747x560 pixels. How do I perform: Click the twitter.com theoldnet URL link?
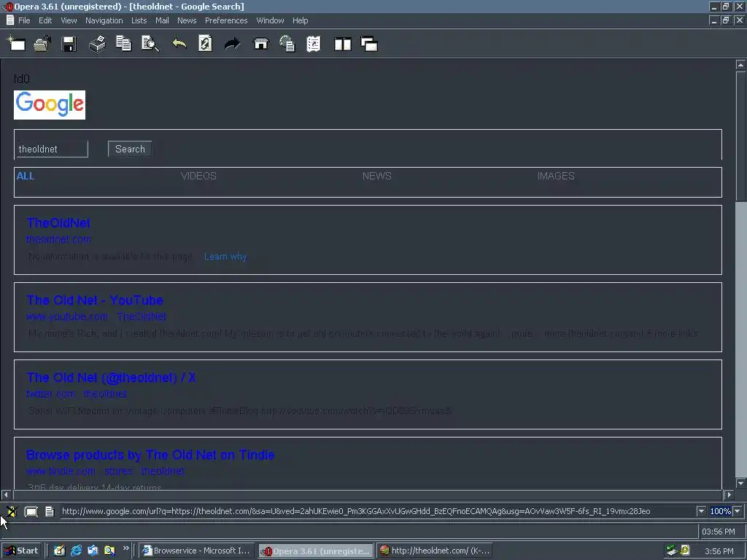pos(76,394)
